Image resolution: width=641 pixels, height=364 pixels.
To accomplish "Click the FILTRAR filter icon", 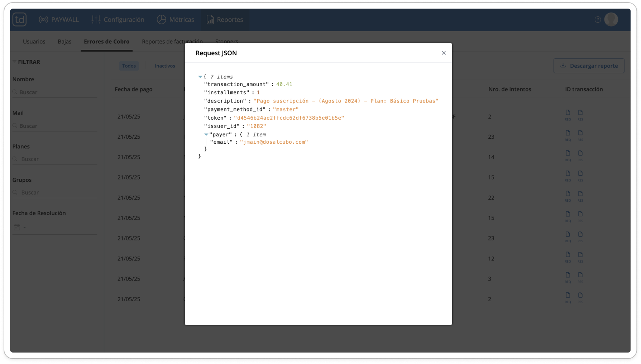I will (x=14, y=62).
